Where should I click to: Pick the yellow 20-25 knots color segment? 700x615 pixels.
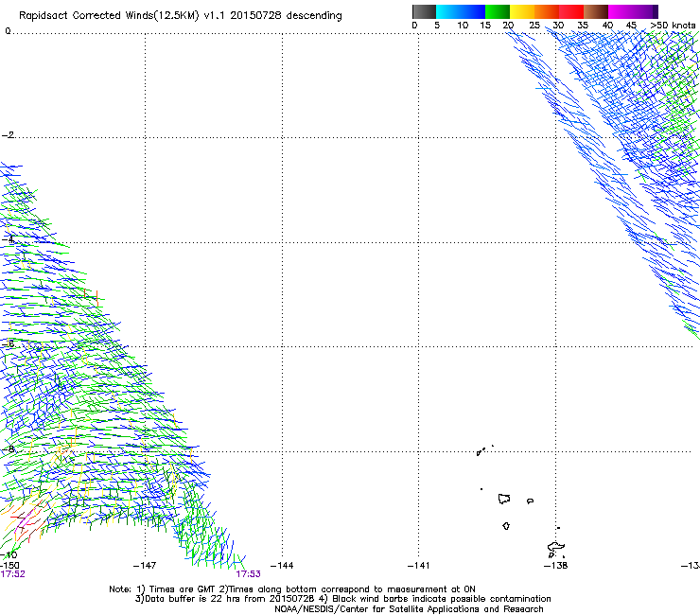pos(522,11)
